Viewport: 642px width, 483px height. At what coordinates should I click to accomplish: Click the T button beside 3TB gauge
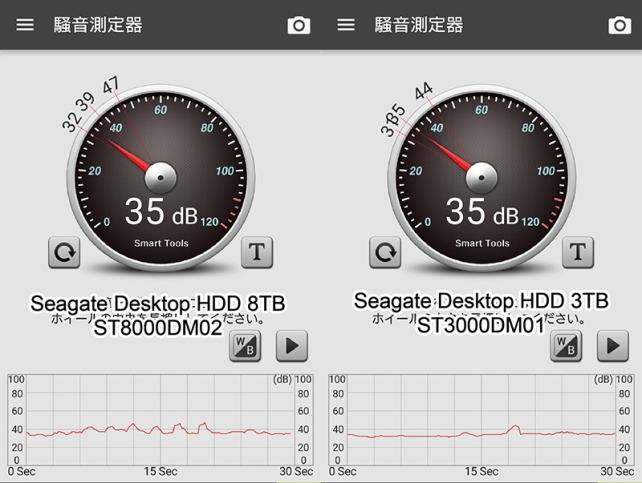578,253
